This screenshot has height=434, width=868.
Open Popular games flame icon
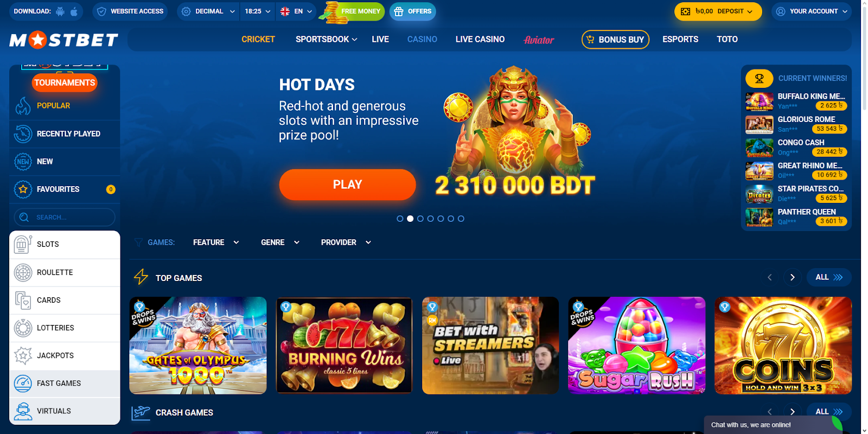pyautogui.click(x=23, y=106)
